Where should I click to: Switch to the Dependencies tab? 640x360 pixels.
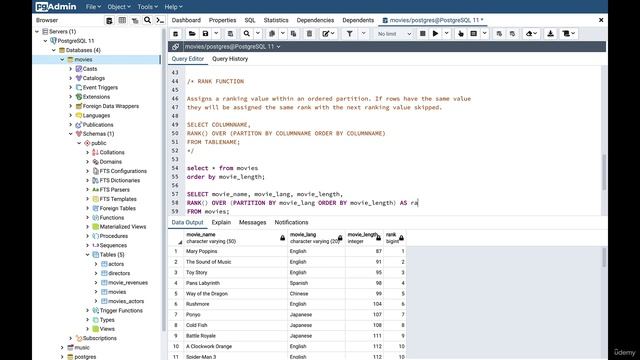pos(315,20)
